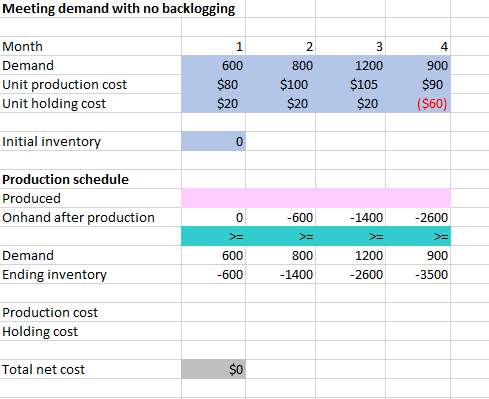Click the 'Month' row label
The height and width of the screenshot is (399, 489).
(x=22, y=46)
